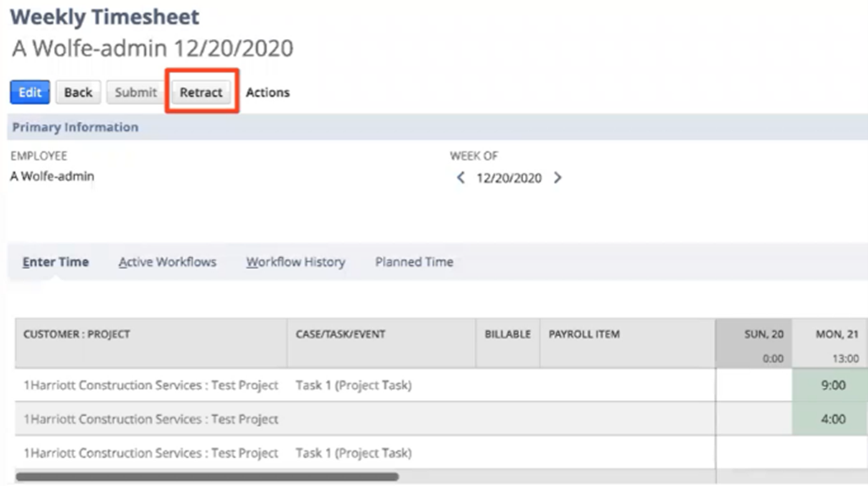Click the grayed Submit button

(x=135, y=92)
